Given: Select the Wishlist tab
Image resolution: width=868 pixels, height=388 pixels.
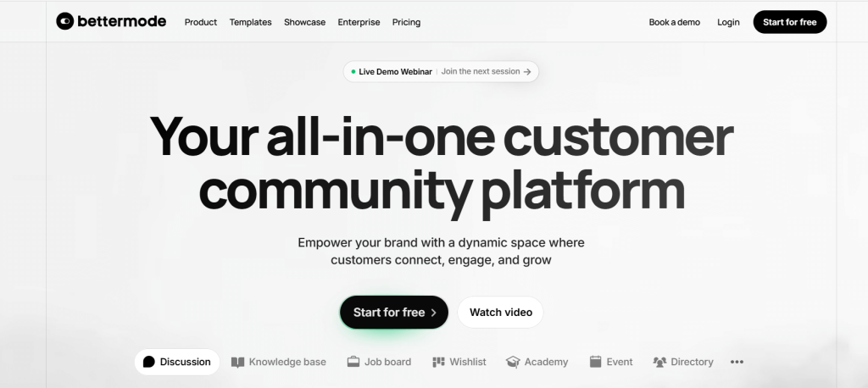Looking at the screenshot, I should (x=459, y=362).
